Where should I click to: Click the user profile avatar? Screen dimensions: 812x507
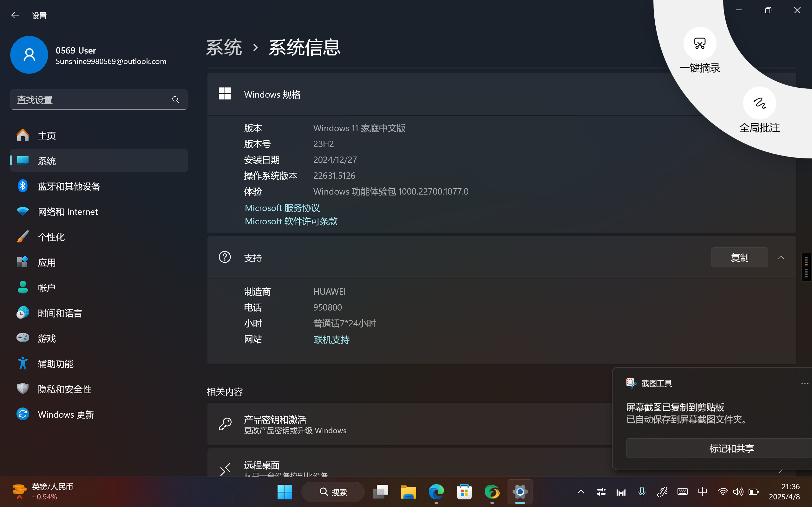point(29,55)
